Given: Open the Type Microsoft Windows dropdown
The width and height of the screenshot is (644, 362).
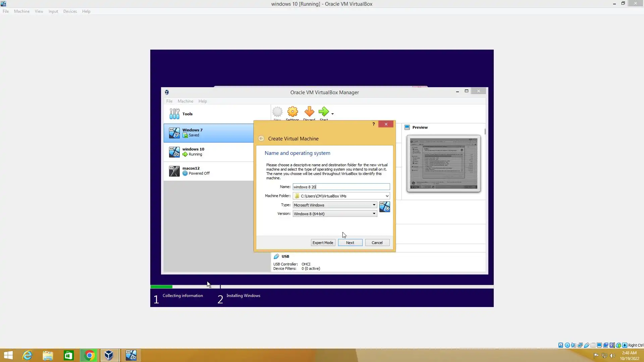Looking at the screenshot, I should 374,205.
